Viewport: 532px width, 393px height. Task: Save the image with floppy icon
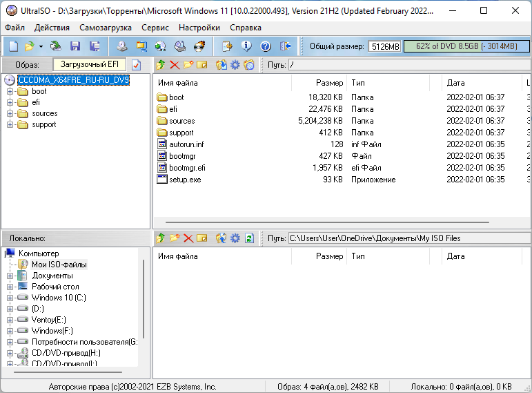pos(75,46)
